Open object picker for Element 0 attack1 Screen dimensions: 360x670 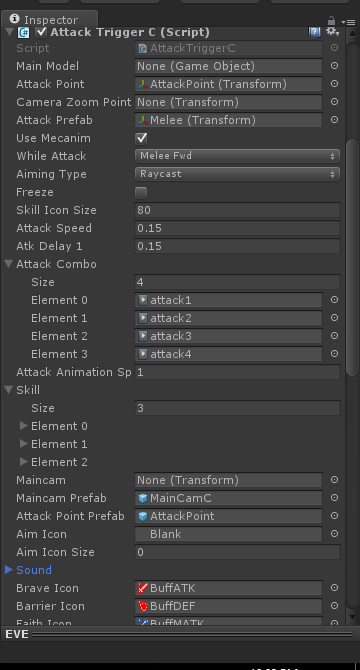pos(334,300)
